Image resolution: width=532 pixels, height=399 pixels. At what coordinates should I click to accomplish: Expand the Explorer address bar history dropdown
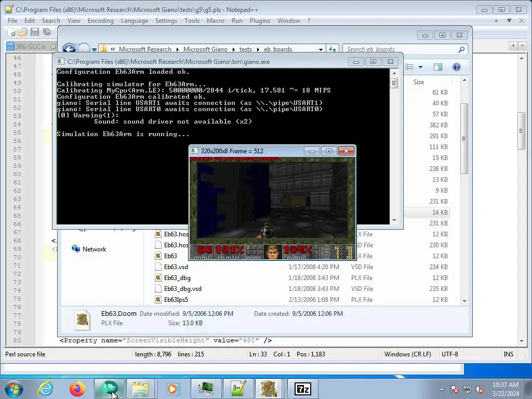tap(321, 49)
